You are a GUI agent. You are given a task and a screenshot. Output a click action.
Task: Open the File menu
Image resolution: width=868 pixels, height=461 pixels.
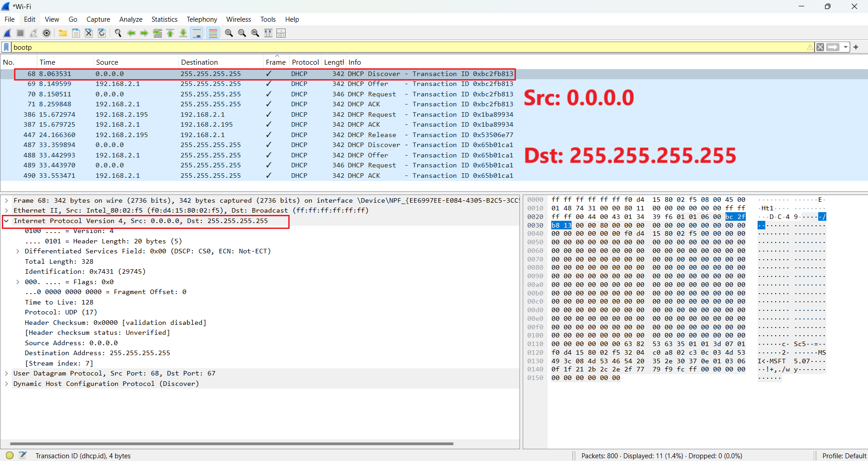10,19
